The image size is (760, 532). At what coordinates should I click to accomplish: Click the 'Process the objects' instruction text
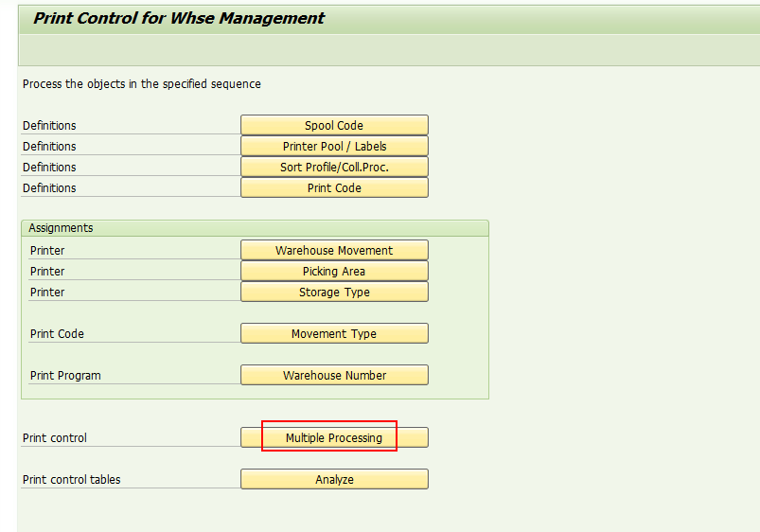[142, 84]
